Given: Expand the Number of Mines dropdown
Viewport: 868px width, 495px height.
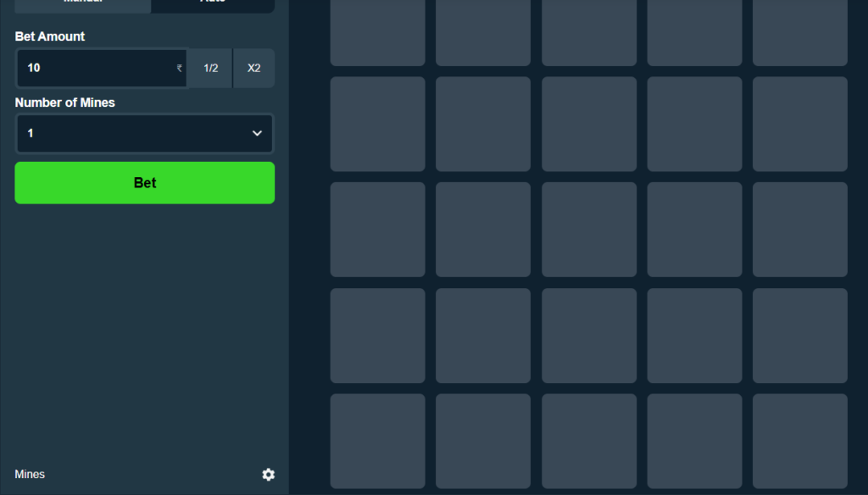Looking at the screenshot, I should [144, 134].
